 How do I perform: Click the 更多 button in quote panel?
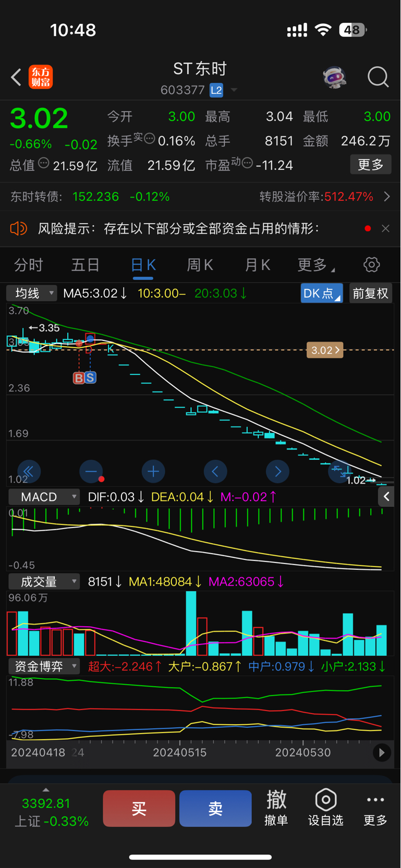(x=371, y=165)
